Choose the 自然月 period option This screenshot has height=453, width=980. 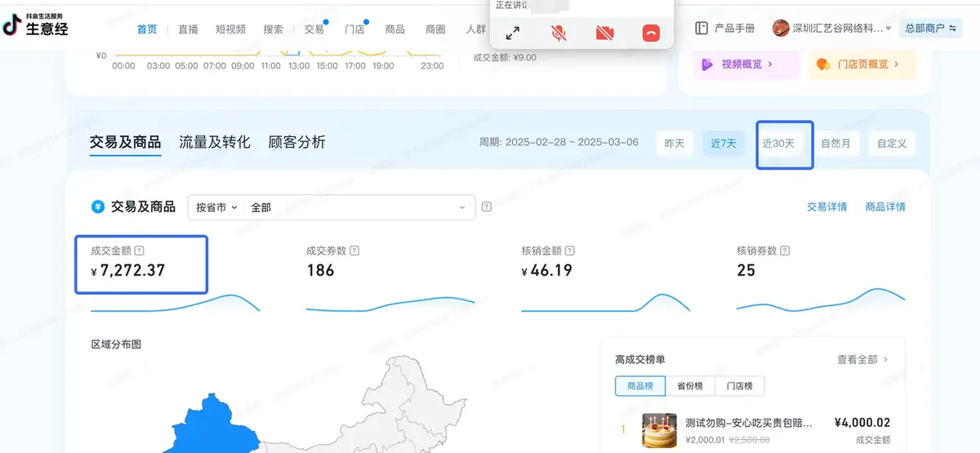tap(835, 144)
